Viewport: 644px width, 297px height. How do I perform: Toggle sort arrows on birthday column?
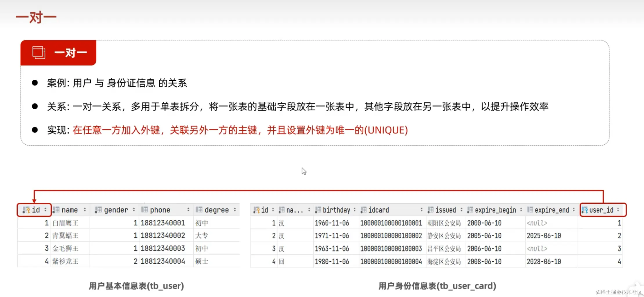[355, 209]
